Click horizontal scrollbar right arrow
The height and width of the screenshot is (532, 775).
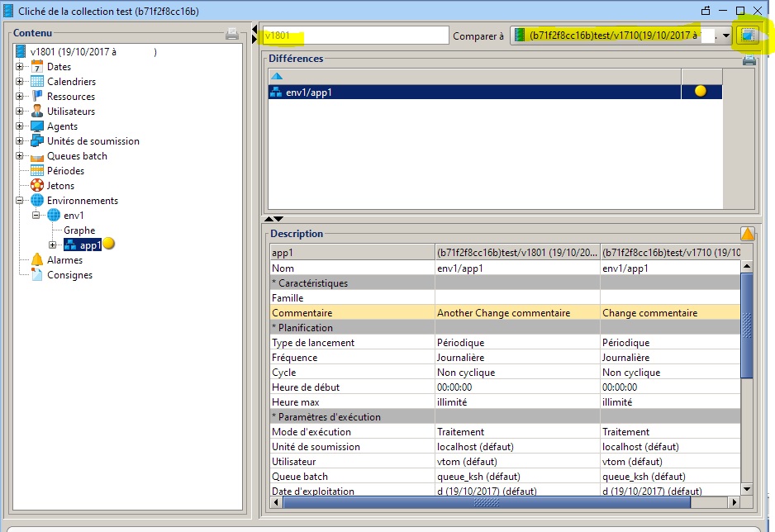[735, 502]
